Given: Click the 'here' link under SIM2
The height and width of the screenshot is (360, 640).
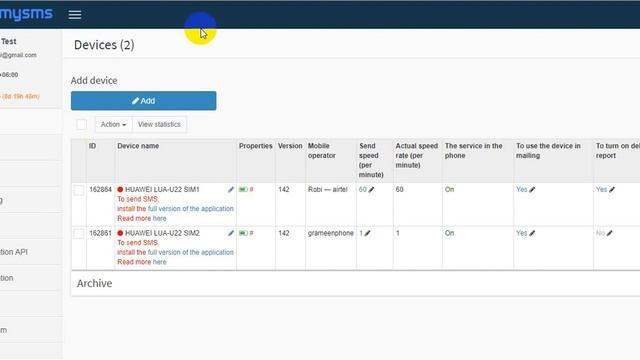Looking at the screenshot, I should click(160, 262).
